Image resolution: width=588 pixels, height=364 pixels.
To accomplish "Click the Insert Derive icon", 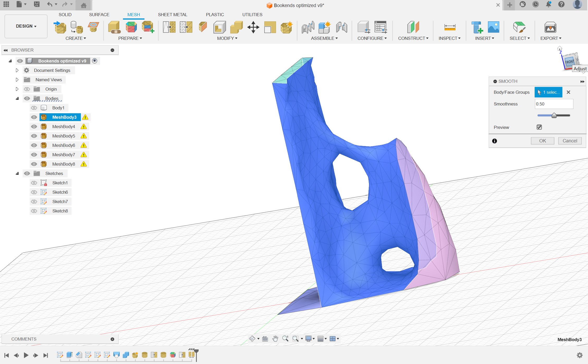I will [477, 27].
